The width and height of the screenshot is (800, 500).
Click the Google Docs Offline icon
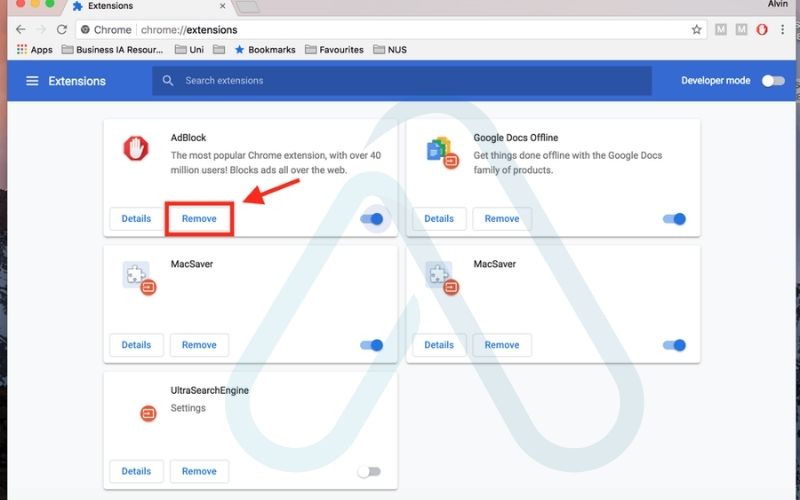[x=440, y=151]
